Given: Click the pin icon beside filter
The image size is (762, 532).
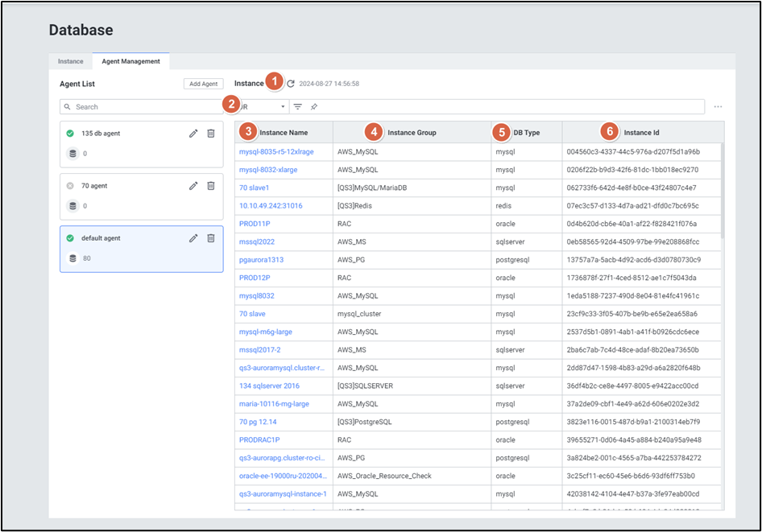Looking at the screenshot, I should (313, 107).
